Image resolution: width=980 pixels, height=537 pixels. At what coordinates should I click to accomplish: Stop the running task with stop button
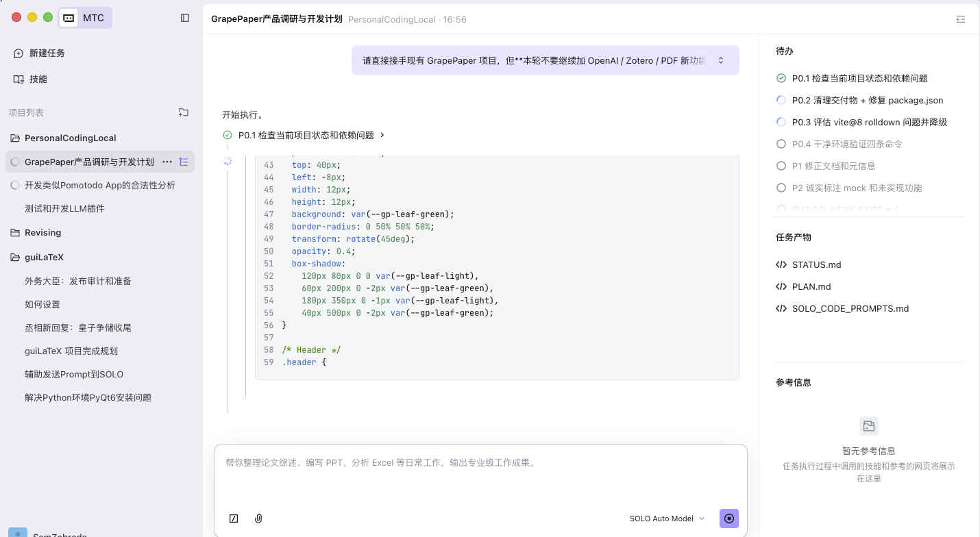[728, 519]
